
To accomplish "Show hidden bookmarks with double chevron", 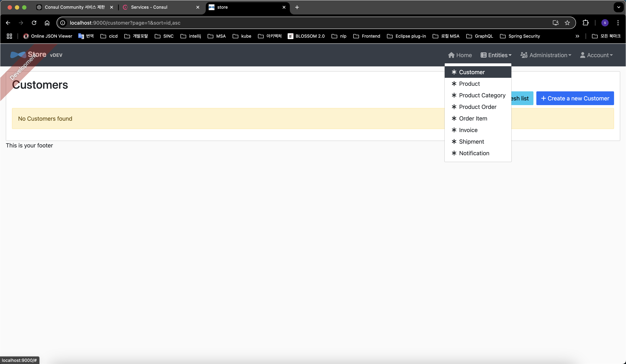I will coord(577,36).
